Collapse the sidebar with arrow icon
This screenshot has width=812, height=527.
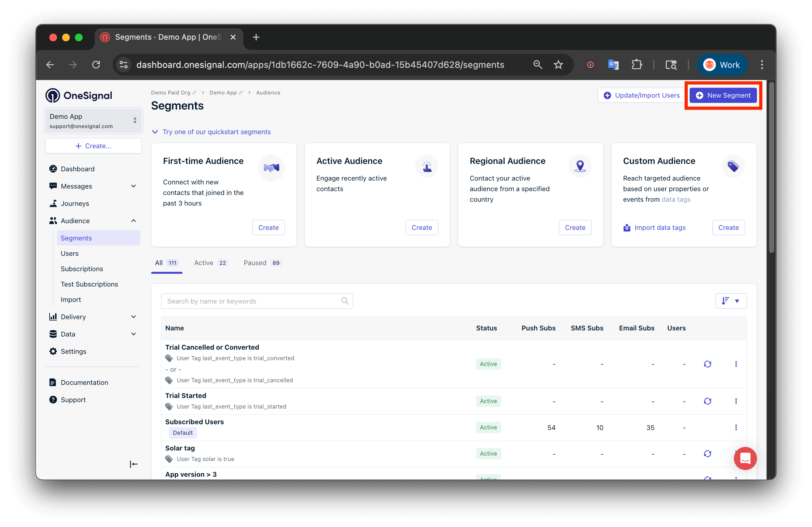click(134, 464)
